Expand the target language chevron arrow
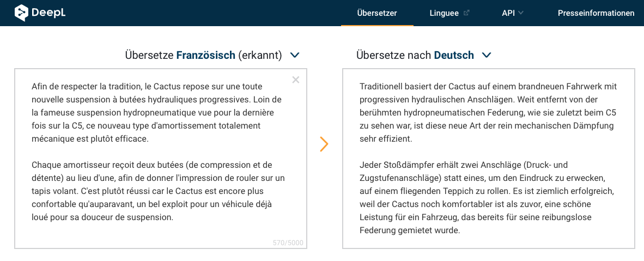 [x=487, y=54]
